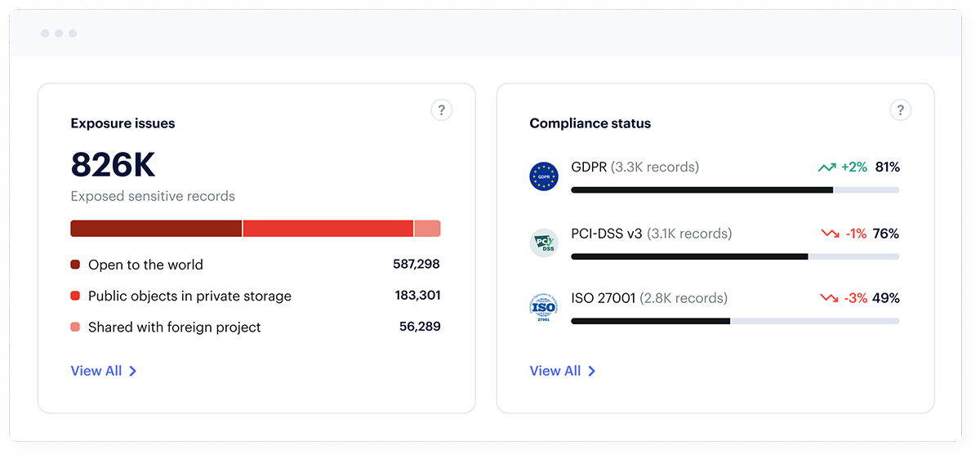Viewport: 980px width, 459px height.
Task: Select Public objects in private storage legend entry
Action: click(x=189, y=296)
